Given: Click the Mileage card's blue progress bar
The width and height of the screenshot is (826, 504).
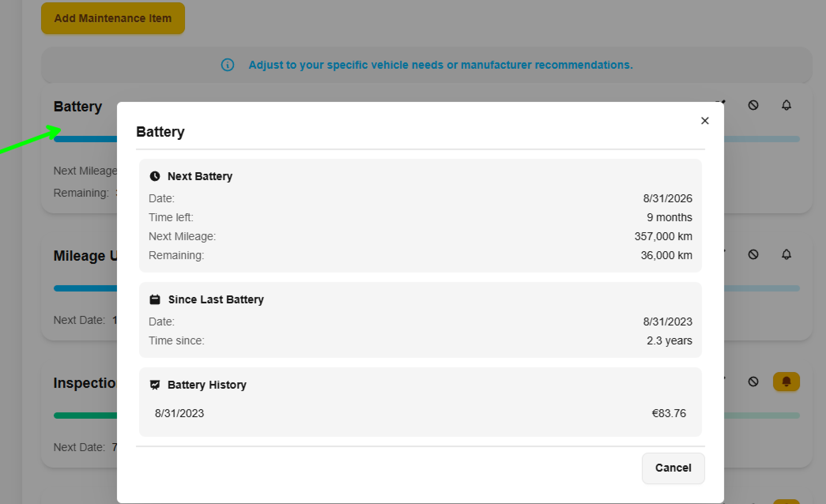Looking at the screenshot, I should tap(85, 288).
